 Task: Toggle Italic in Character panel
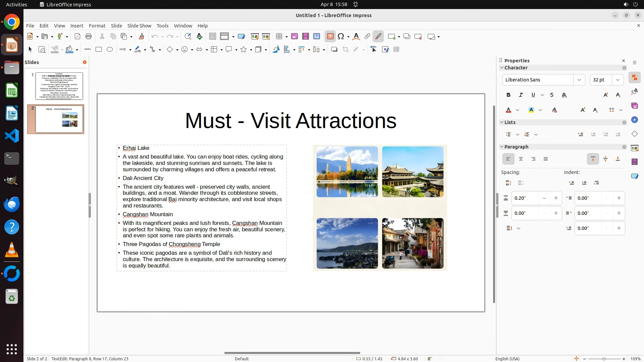521,95
